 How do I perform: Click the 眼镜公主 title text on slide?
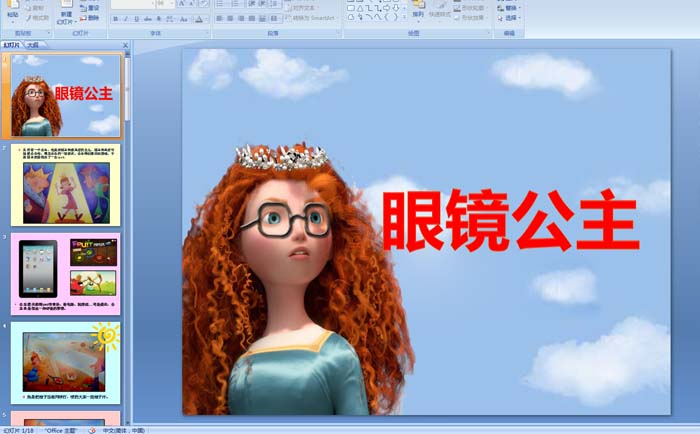click(x=511, y=220)
